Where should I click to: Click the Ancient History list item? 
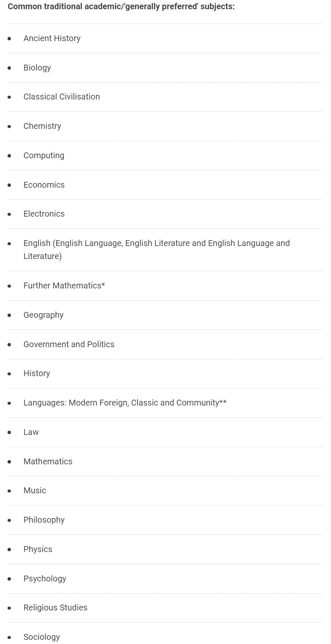(52, 38)
